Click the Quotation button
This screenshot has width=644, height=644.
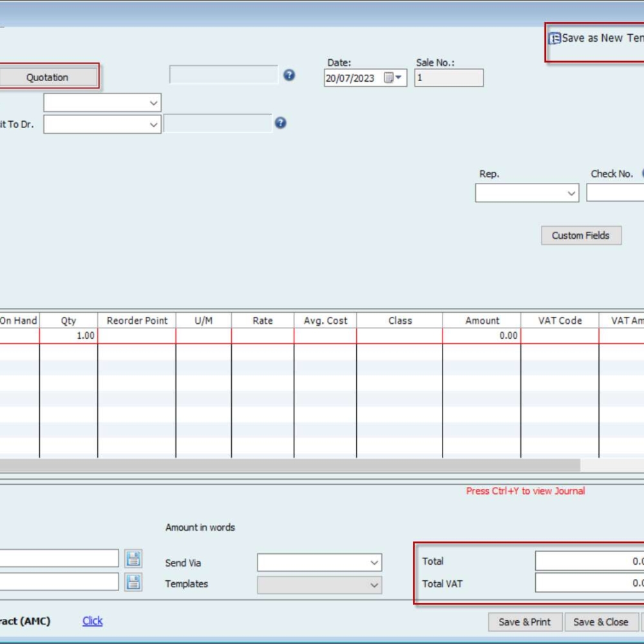coord(47,77)
